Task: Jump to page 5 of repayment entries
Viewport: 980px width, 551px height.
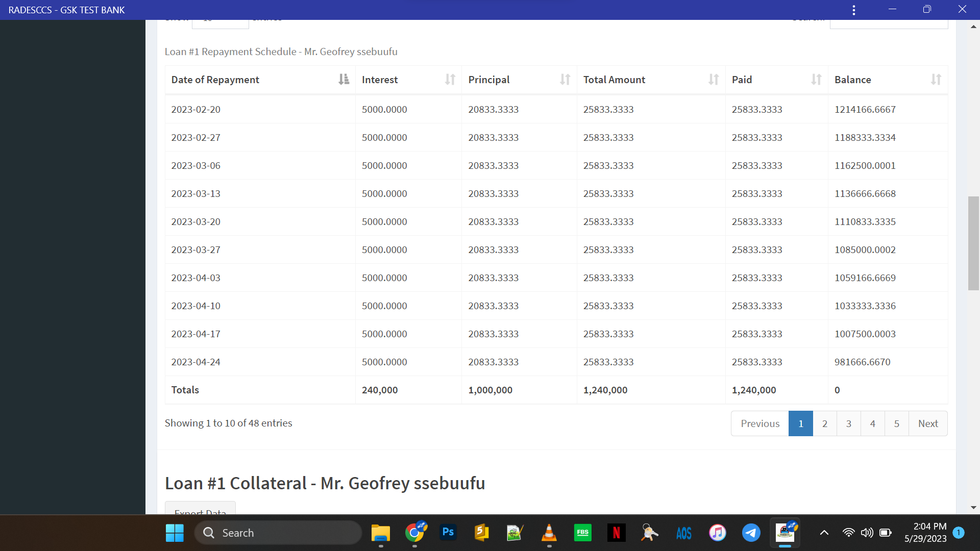Action: click(x=896, y=423)
